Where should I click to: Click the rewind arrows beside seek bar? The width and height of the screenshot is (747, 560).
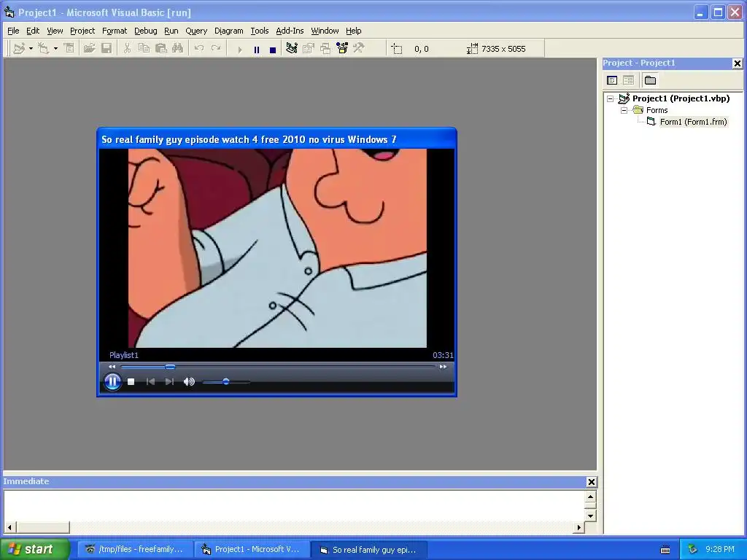(112, 367)
